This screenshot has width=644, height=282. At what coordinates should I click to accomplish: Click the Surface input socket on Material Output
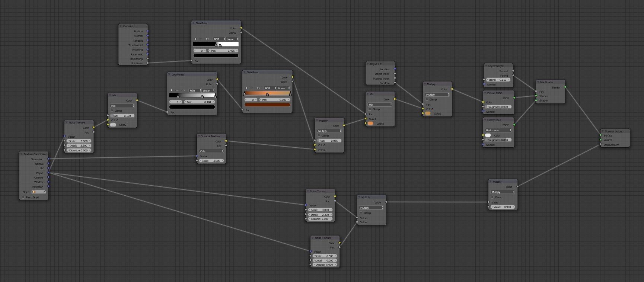[x=600, y=135]
